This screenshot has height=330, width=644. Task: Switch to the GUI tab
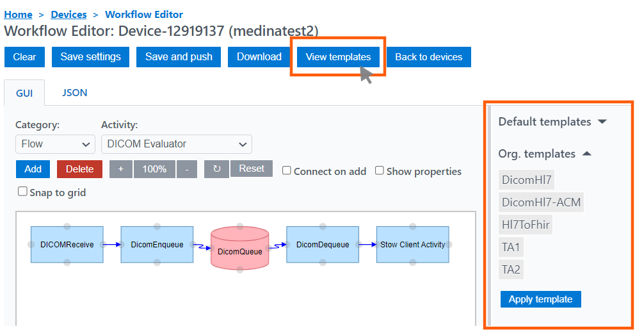(24, 93)
